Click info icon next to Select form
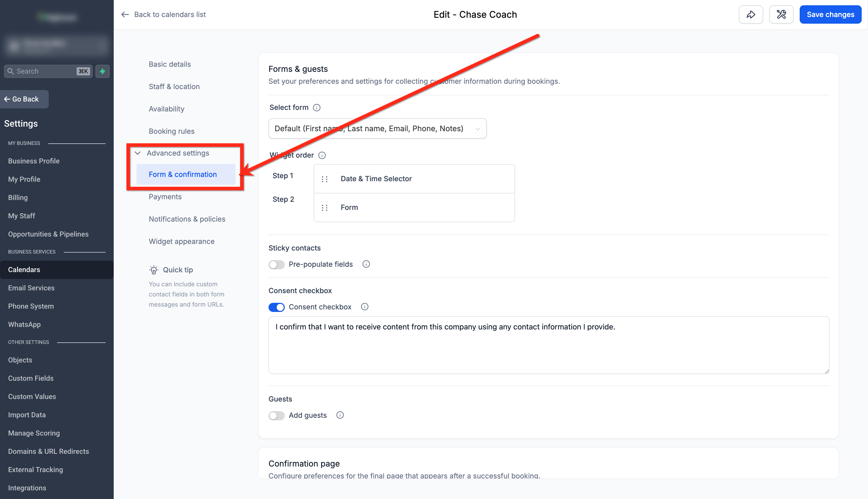The image size is (868, 499). [317, 108]
